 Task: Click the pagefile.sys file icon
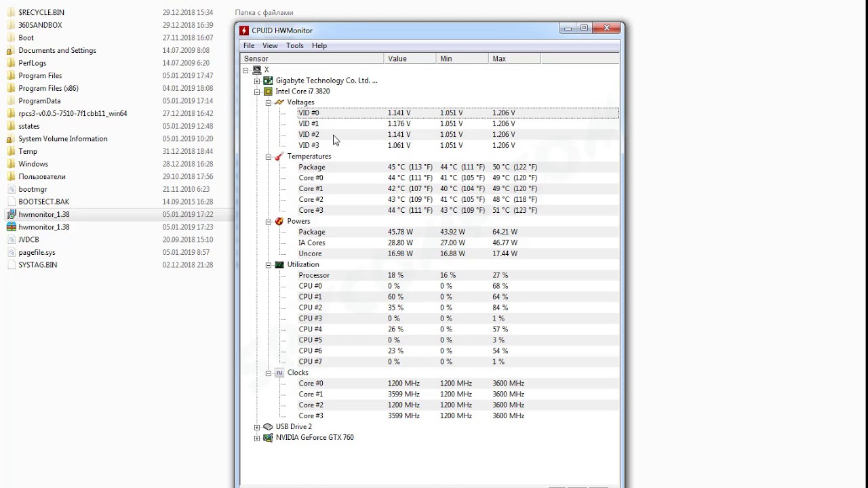[11, 252]
